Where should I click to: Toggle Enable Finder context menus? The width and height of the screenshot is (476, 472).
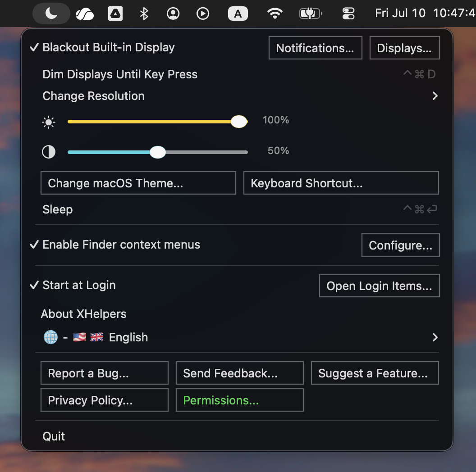[x=115, y=245]
